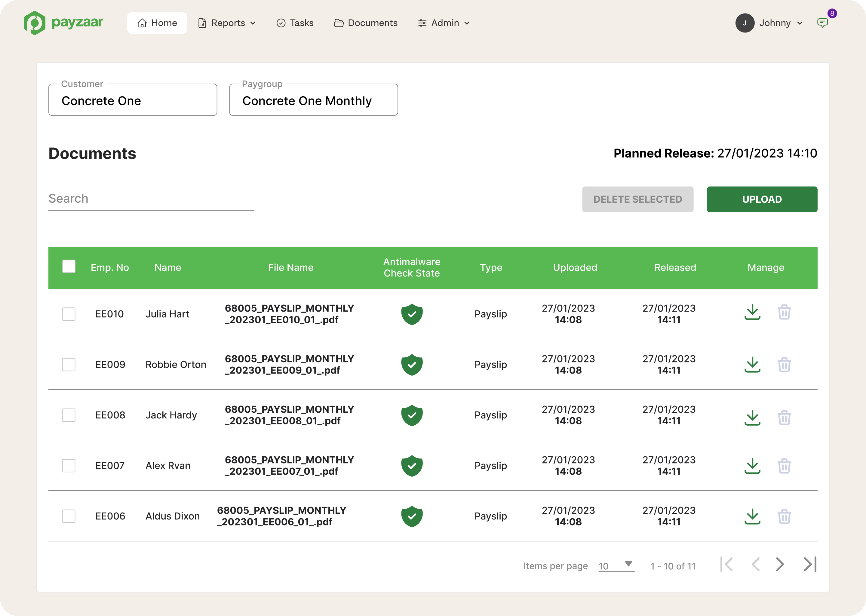Sort by Type column header
This screenshot has width=866, height=616.
point(491,267)
